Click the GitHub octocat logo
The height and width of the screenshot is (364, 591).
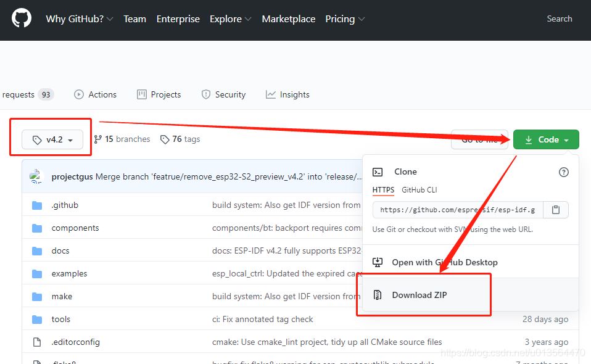(x=22, y=19)
